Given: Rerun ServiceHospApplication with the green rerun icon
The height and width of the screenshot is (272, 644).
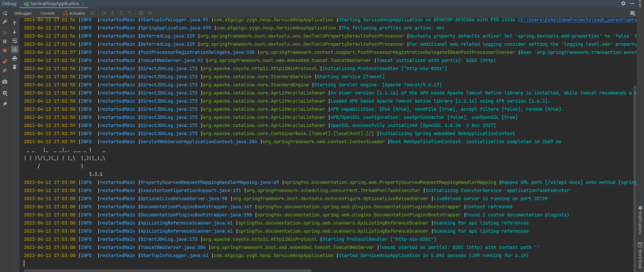Looking at the screenshot, I should tap(5, 13).
